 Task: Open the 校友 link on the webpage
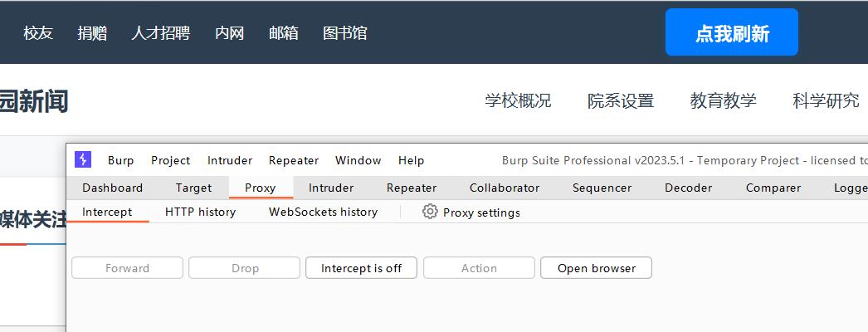pos(38,33)
